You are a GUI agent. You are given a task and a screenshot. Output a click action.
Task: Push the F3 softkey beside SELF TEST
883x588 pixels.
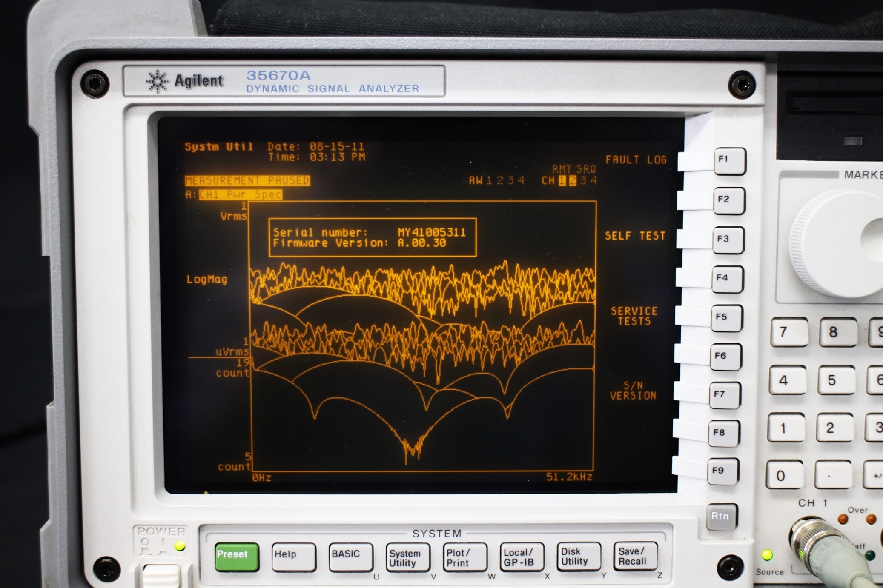(x=728, y=240)
